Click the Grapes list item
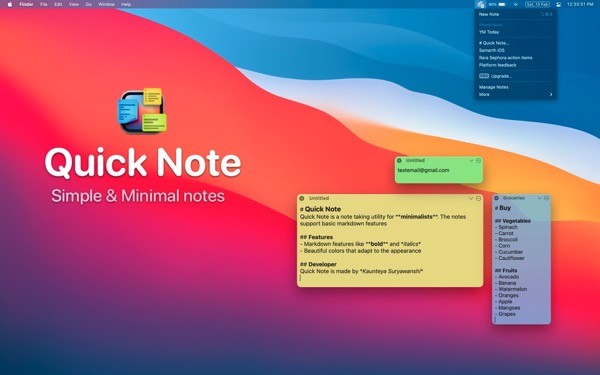Screen dimensions: 600x375 click(x=505, y=314)
